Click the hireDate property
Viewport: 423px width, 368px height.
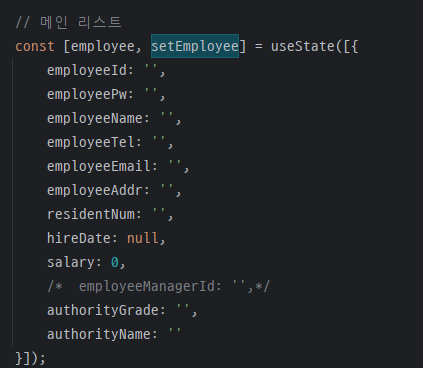[x=79, y=238]
